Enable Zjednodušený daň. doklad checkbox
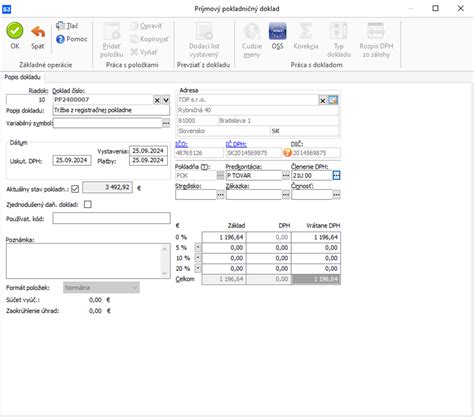The image size is (474, 417). point(88,204)
